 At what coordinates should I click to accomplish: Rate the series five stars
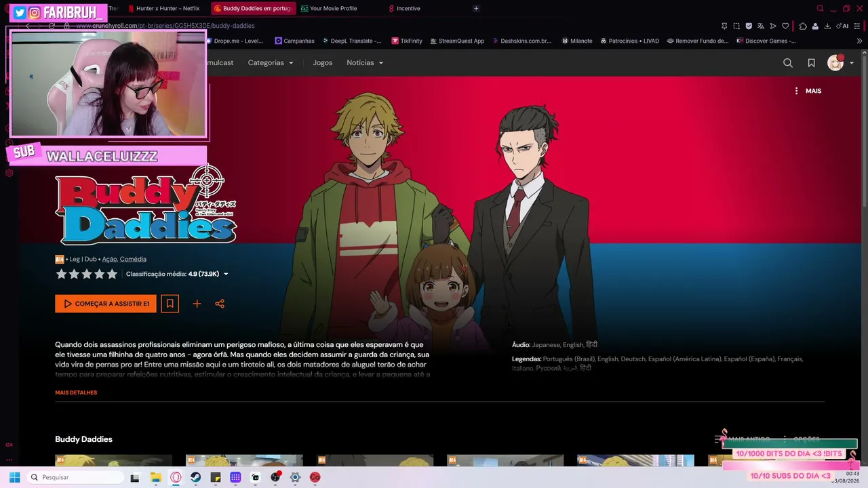[112, 274]
